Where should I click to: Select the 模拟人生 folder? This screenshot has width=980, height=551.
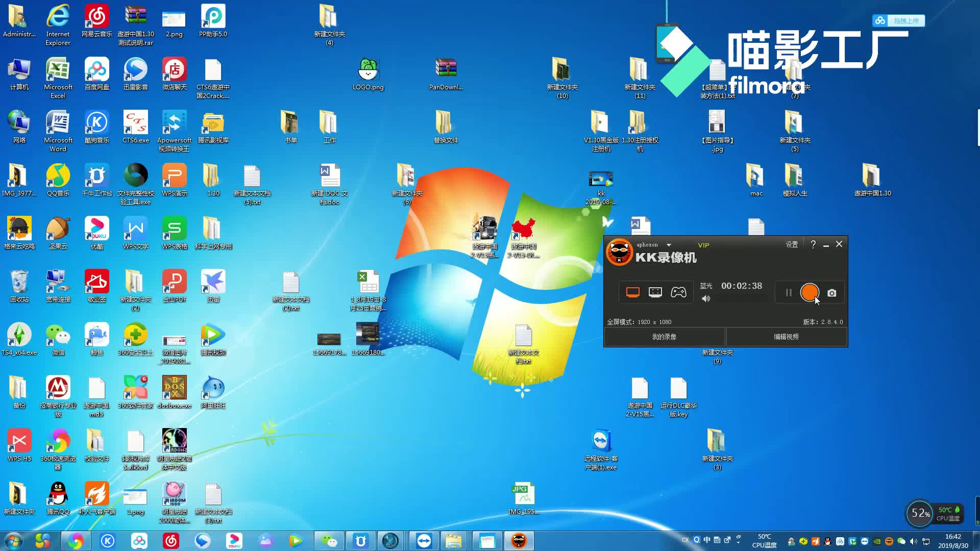795,180
